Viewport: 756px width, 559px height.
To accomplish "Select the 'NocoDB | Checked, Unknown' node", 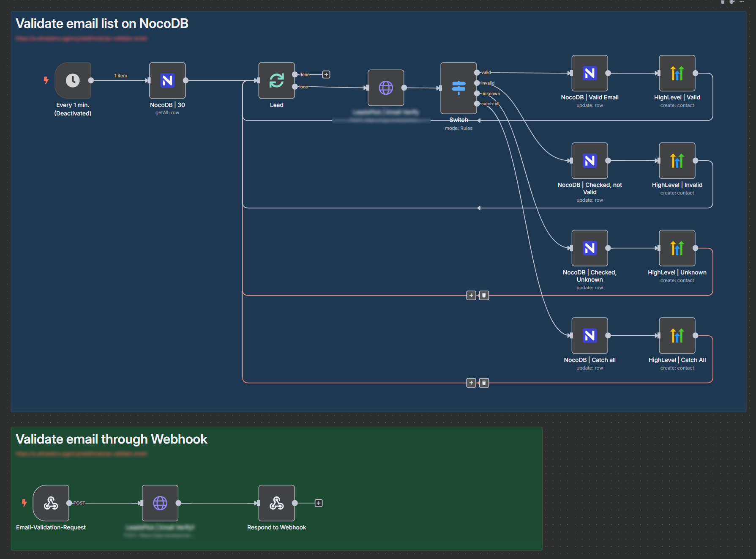I will [x=590, y=248].
